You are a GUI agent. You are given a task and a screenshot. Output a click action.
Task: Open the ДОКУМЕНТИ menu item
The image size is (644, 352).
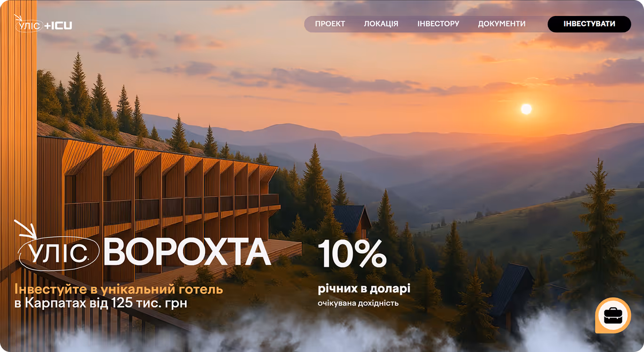(502, 24)
